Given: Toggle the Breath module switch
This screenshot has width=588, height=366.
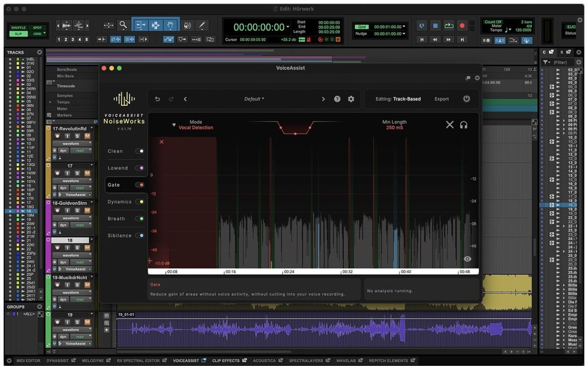Looking at the screenshot, I should click(139, 218).
